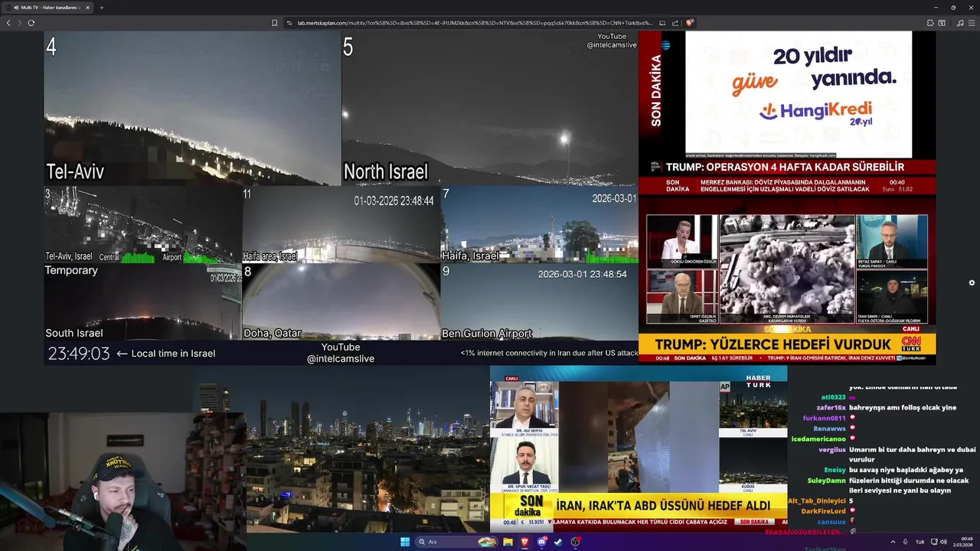The image size is (980, 551).
Task: Click the microphone tray icon
Action: tap(905, 542)
